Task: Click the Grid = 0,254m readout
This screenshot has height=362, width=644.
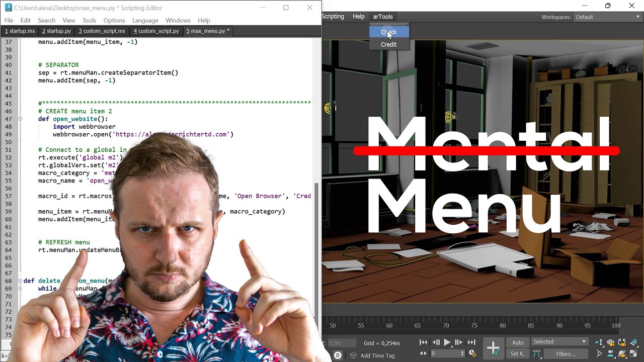Action: coord(382,343)
